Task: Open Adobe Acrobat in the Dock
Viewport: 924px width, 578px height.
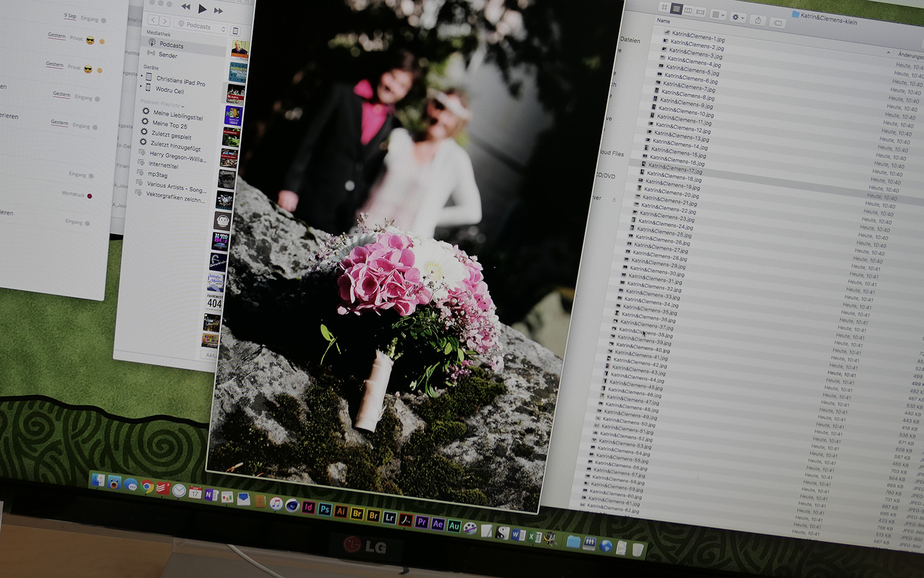Action: tap(405, 520)
